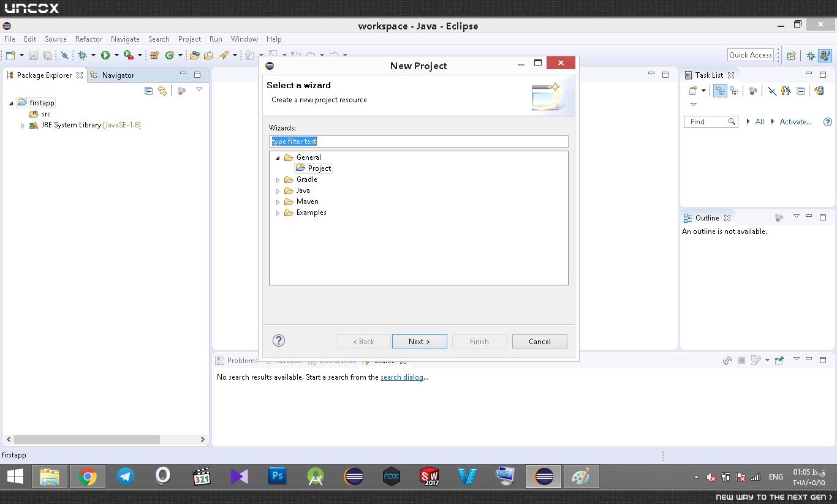The height and width of the screenshot is (504, 837).
Task: Open the Source menu
Action: tap(55, 39)
